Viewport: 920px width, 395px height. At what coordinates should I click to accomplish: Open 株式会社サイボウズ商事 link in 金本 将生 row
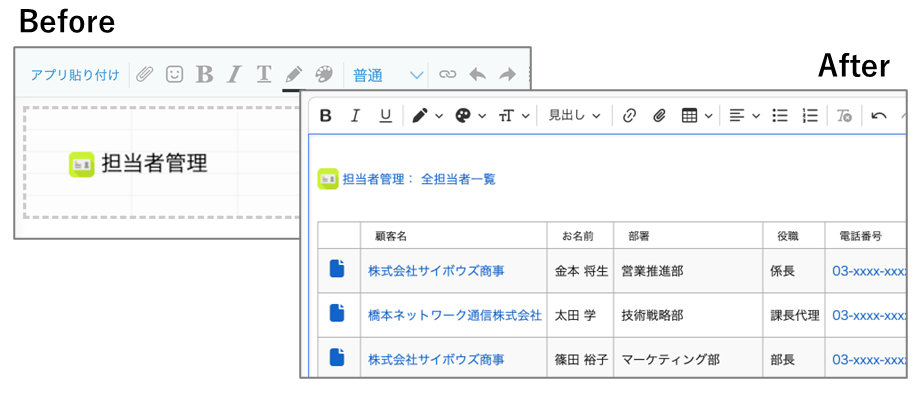click(436, 271)
